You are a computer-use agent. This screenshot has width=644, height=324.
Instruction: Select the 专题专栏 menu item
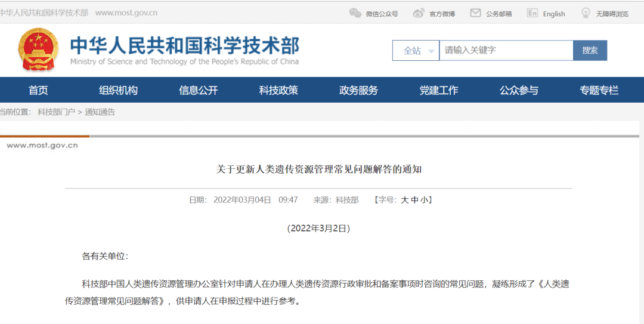pyautogui.click(x=599, y=90)
